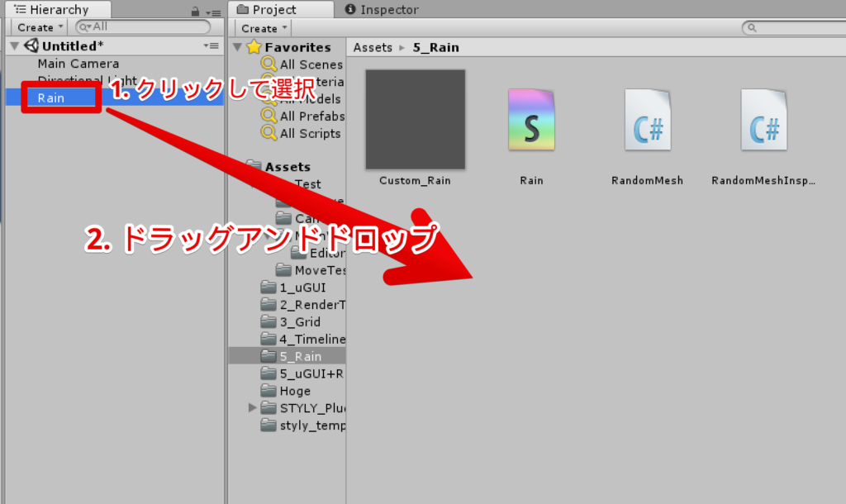The image size is (846, 504).
Task: Go to Assets in the breadcrumb
Action: tap(373, 47)
